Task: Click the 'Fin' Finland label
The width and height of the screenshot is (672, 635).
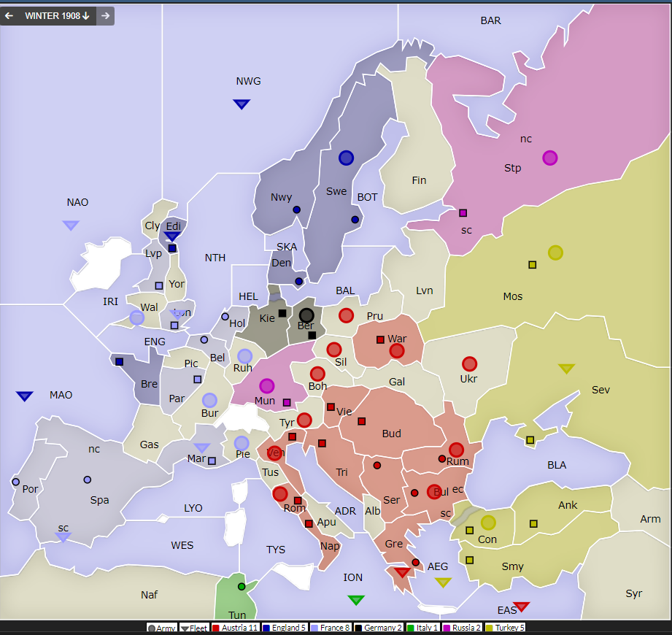Action: pyautogui.click(x=419, y=180)
